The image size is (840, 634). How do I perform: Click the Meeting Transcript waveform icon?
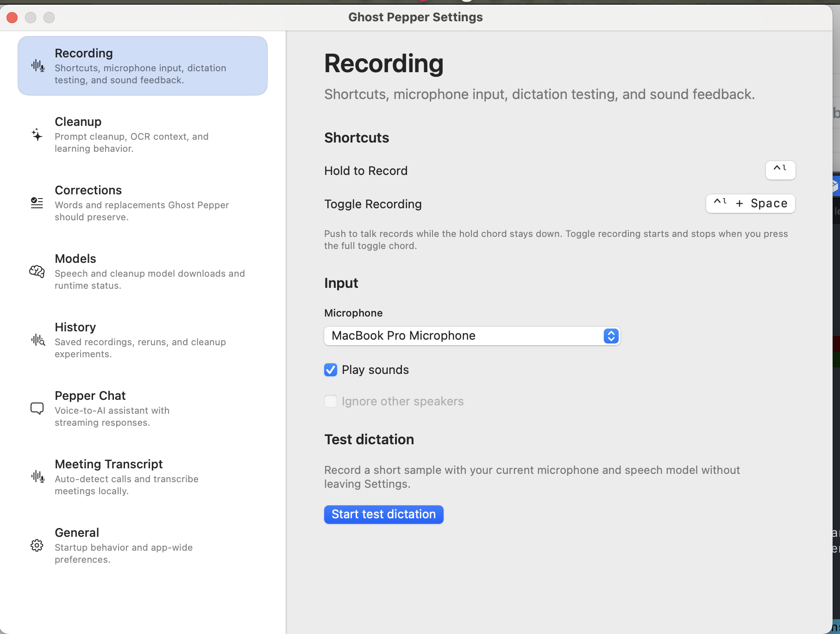point(38,477)
